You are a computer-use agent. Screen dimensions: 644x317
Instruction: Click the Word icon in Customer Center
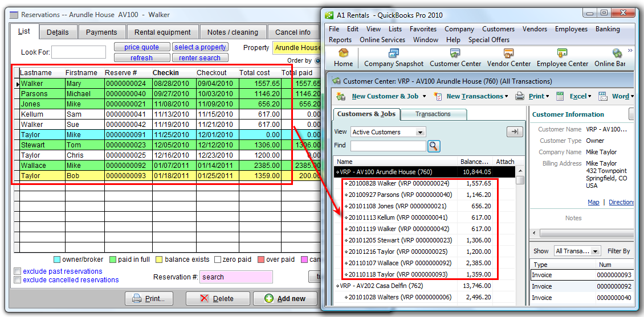tap(603, 96)
